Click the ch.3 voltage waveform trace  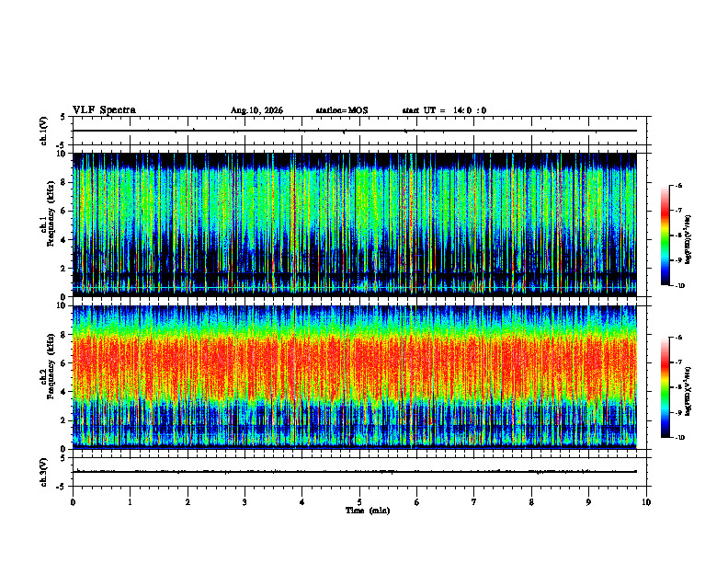coord(355,472)
